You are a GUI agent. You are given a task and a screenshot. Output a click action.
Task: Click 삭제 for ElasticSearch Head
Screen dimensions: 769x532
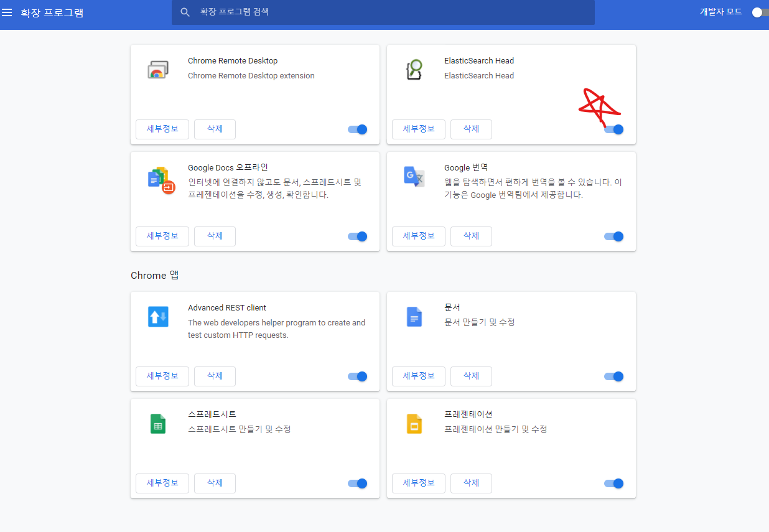click(x=471, y=129)
